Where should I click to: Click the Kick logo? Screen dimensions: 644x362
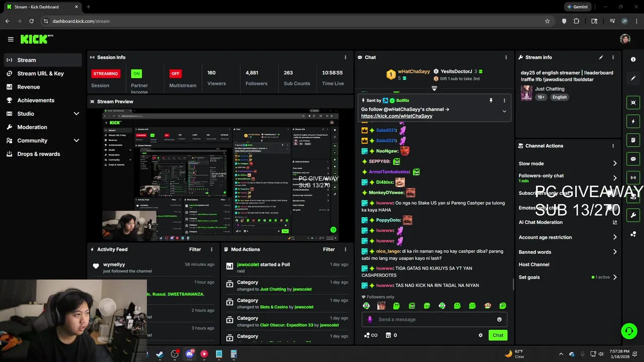tap(36, 39)
